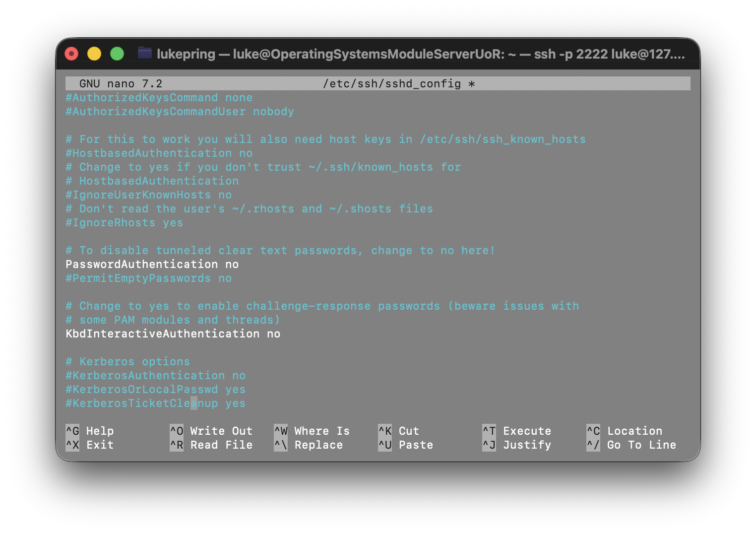Screen dimensions: 756x535
Task: Click the /etc/ssh/sshd_config filename in nano header
Action: pyautogui.click(x=392, y=84)
